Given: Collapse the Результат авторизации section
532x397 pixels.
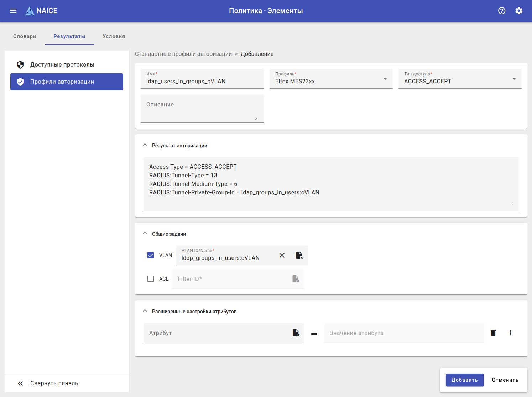Looking at the screenshot, I should (x=145, y=145).
